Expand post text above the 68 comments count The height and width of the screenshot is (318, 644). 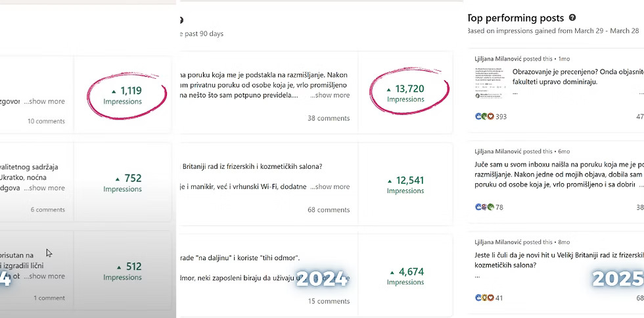coord(329,187)
